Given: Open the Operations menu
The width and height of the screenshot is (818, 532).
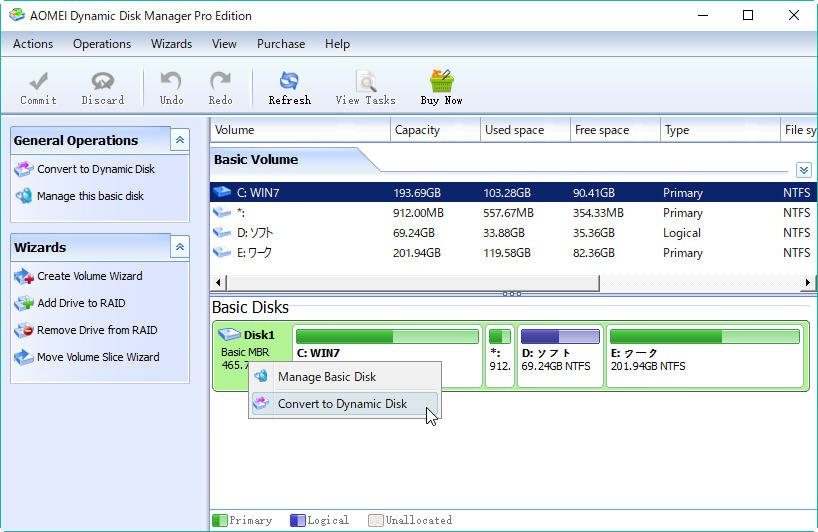Looking at the screenshot, I should [x=102, y=44].
